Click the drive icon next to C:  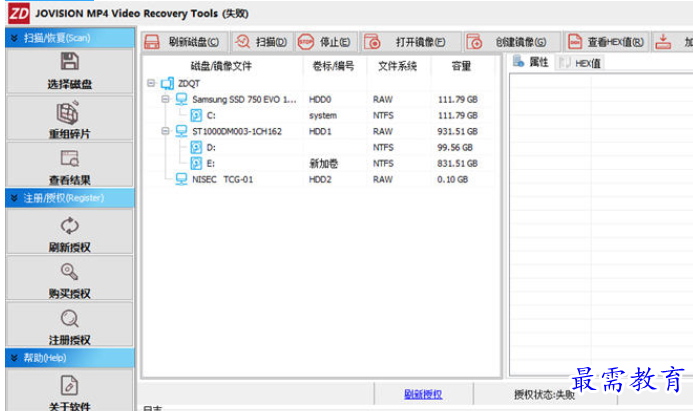(x=196, y=115)
